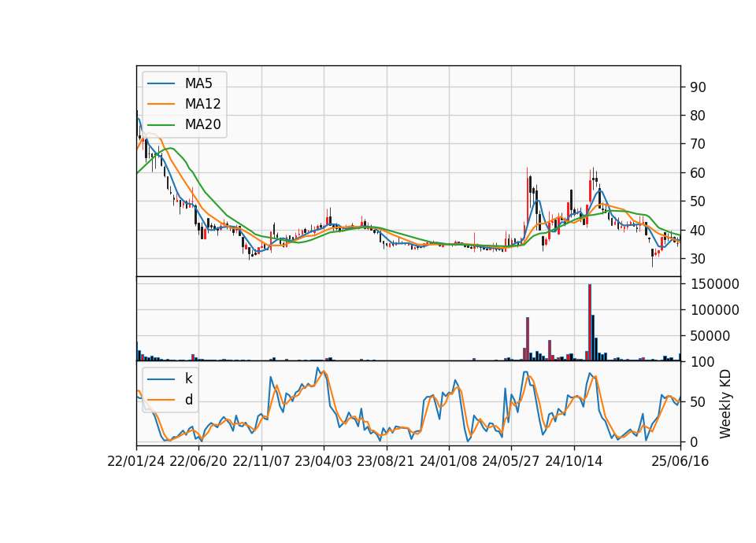Click the Weekly KD axis label
The width and height of the screenshot is (756, 543).
click(724, 404)
